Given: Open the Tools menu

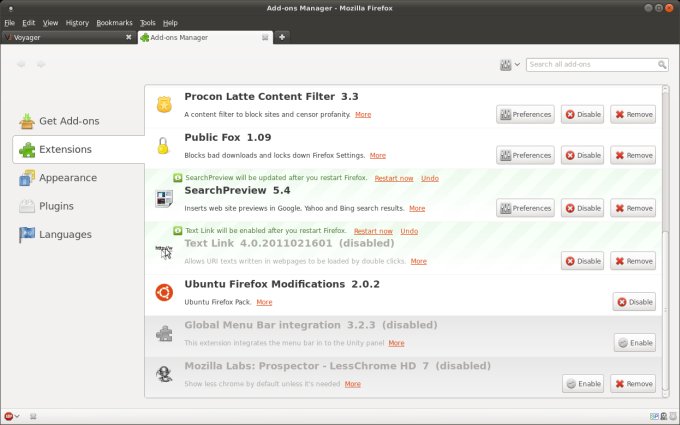Looking at the screenshot, I should (147, 23).
